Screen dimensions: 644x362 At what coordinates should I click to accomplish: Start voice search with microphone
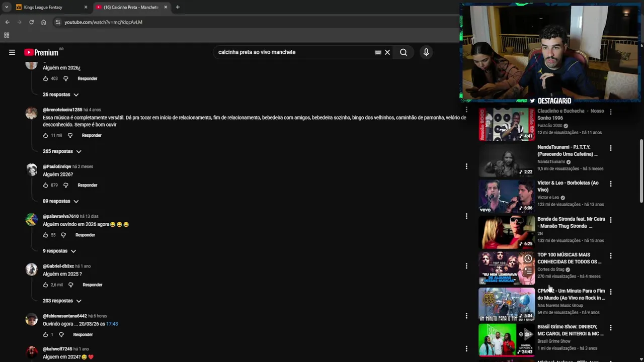pos(426,52)
